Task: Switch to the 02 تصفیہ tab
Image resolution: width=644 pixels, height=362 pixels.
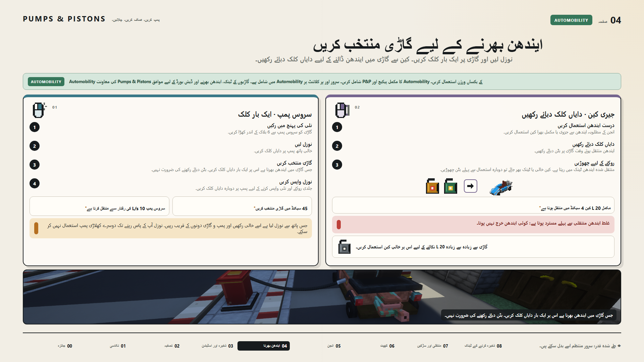Action: pyautogui.click(x=172, y=346)
